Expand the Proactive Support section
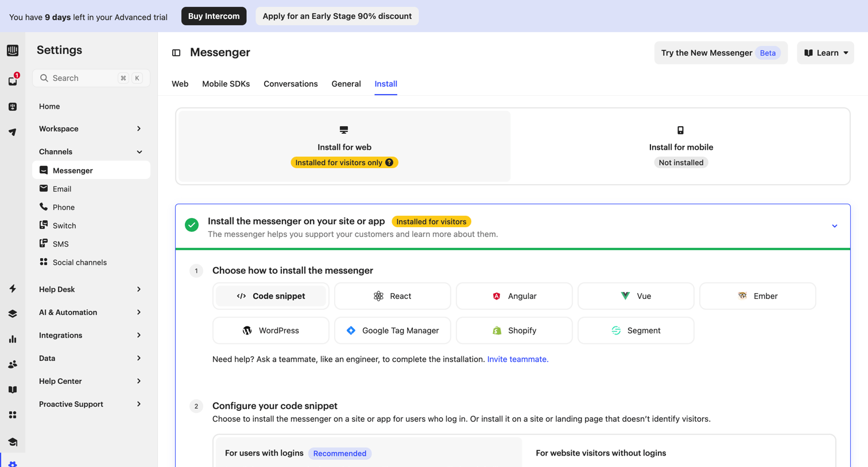 click(91, 404)
